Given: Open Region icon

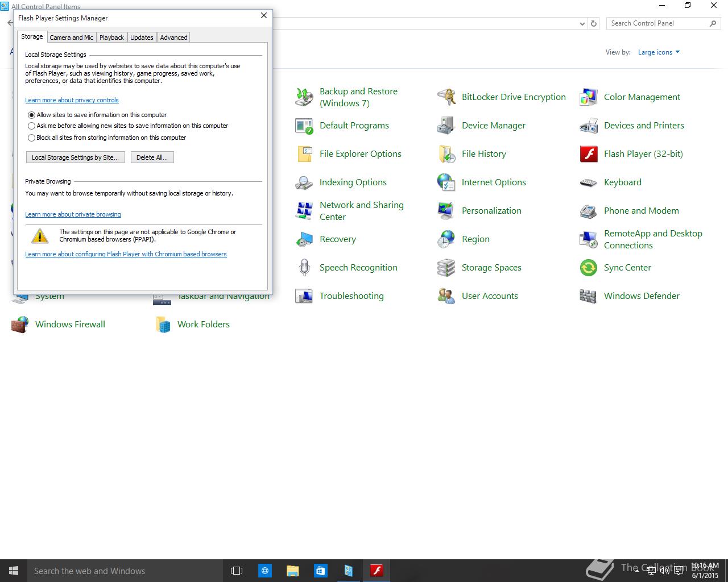Looking at the screenshot, I should pos(446,239).
